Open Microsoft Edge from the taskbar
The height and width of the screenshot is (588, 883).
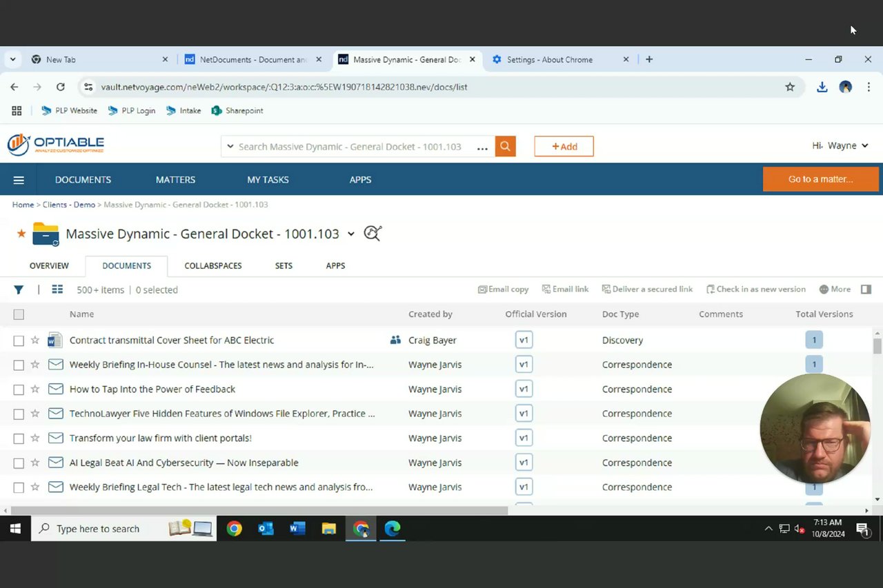(393, 529)
